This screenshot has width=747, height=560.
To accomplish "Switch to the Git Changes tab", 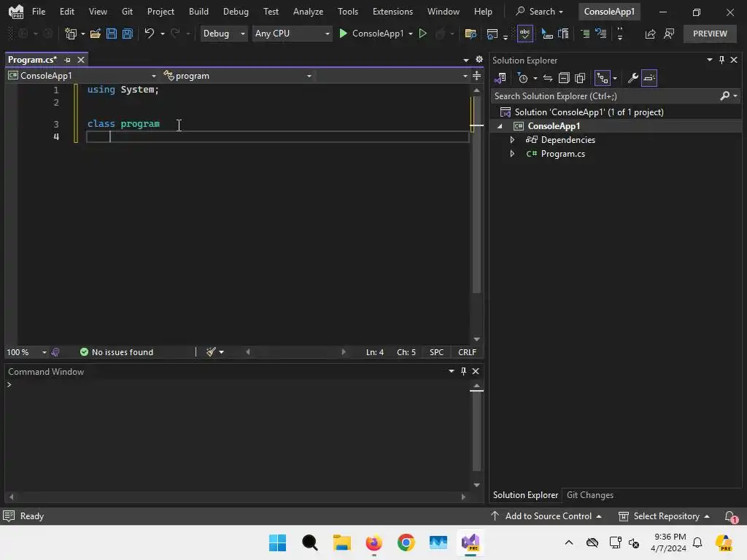I will pyautogui.click(x=589, y=495).
